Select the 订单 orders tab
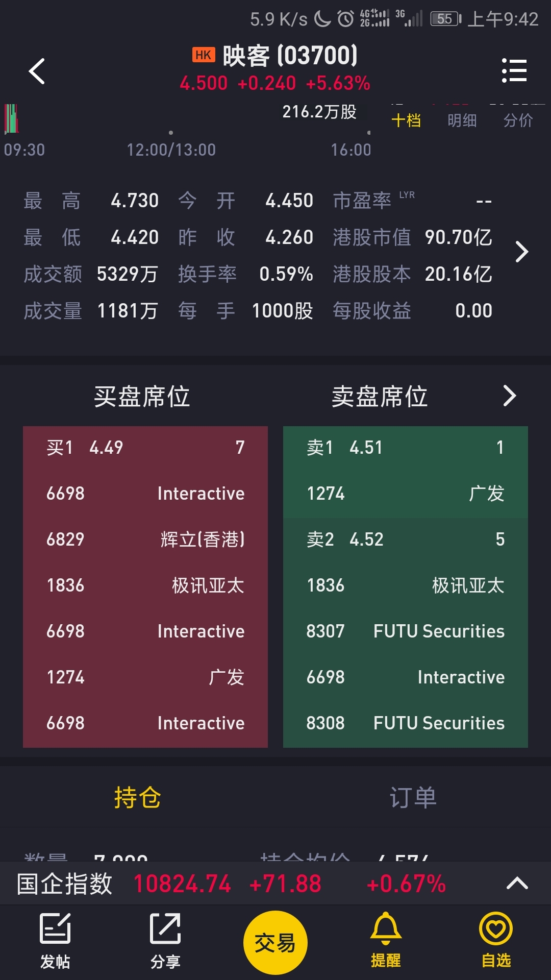The image size is (551, 980). [413, 797]
